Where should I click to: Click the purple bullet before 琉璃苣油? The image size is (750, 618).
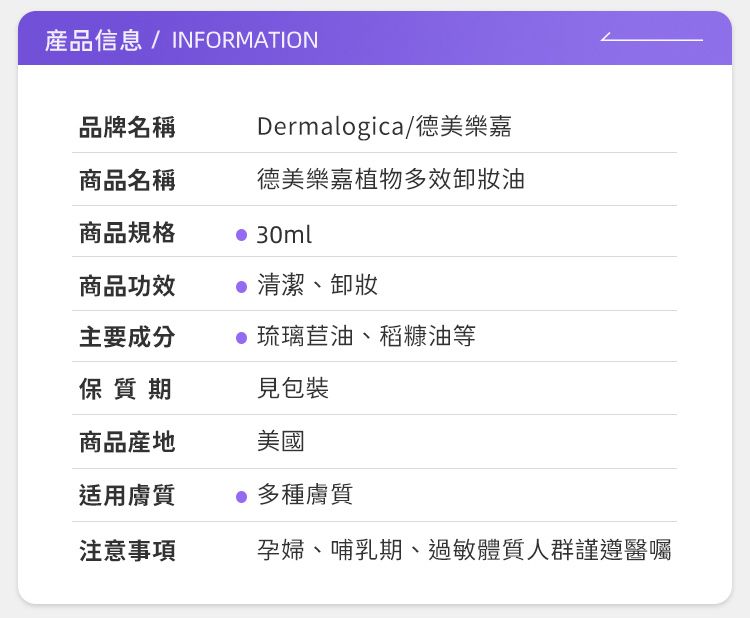pyautogui.click(x=241, y=338)
